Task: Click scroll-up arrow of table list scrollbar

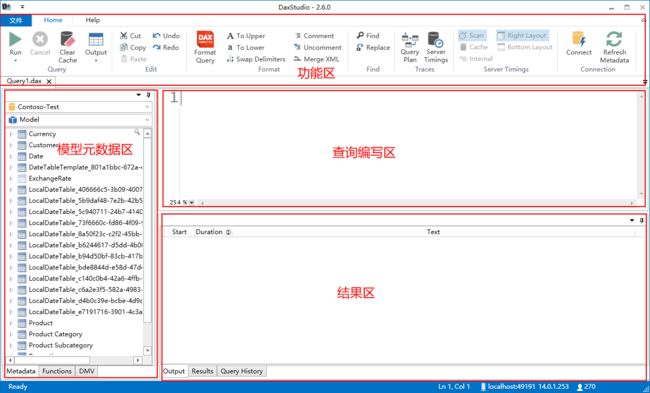Action: coord(148,133)
